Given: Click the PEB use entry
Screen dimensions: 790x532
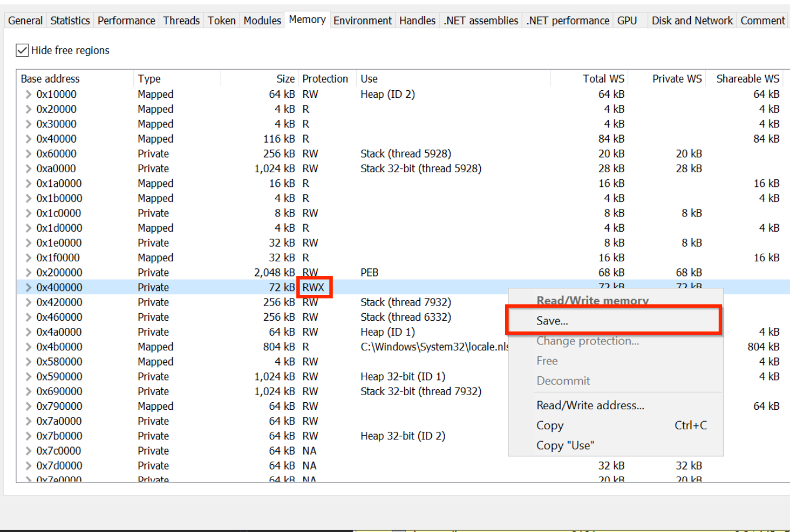Looking at the screenshot, I should coord(369,272).
